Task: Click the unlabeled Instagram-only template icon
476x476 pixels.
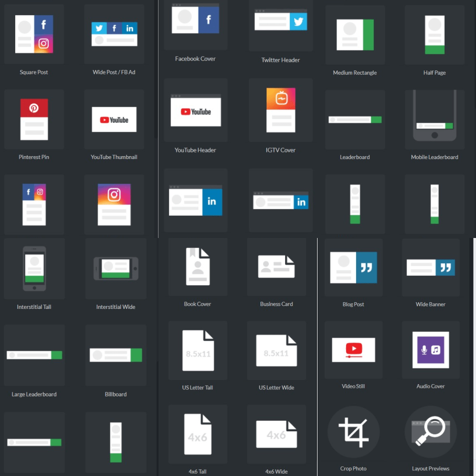Action: (114, 204)
